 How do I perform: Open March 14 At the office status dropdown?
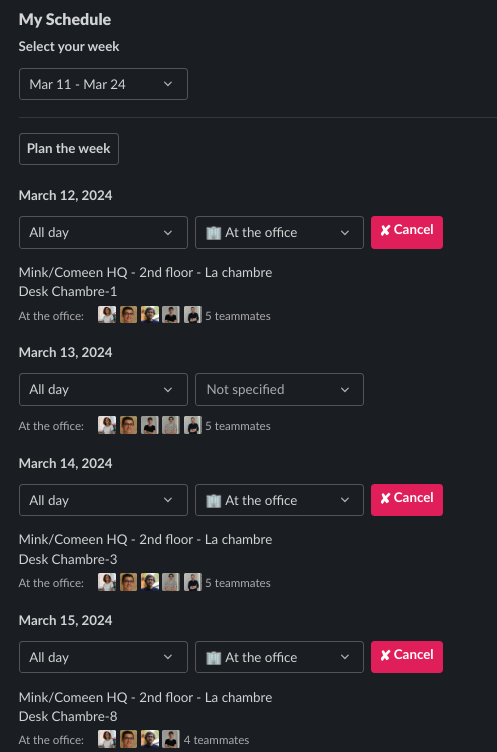click(279, 500)
